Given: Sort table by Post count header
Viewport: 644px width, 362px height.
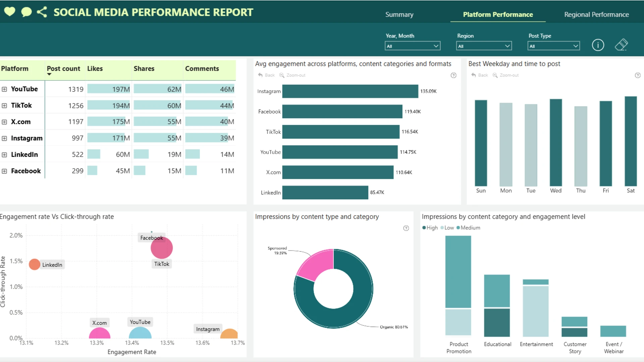Looking at the screenshot, I should pos(63,69).
